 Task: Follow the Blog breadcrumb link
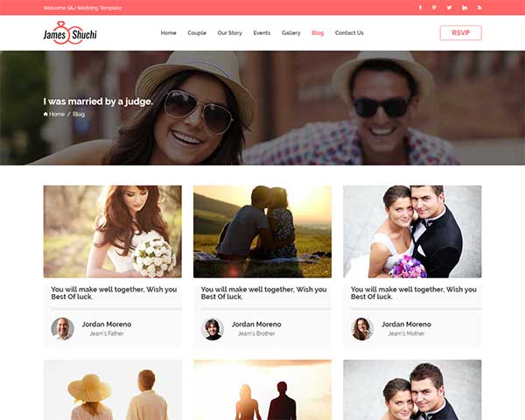pyautogui.click(x=79, y=114)
